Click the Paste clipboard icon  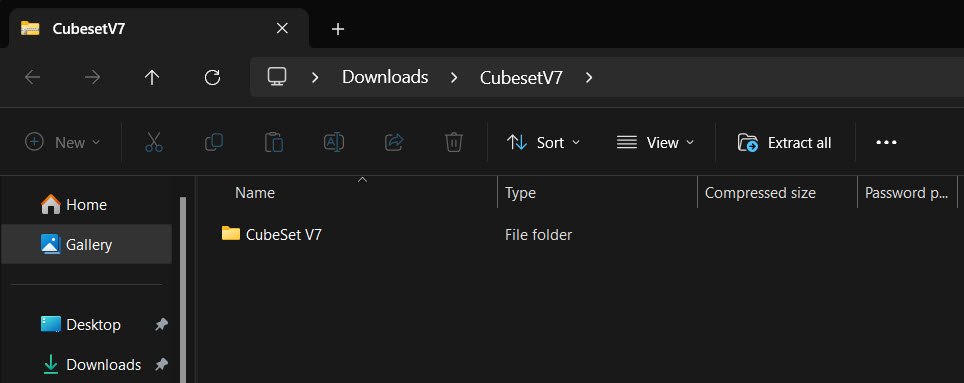point(274,143)
